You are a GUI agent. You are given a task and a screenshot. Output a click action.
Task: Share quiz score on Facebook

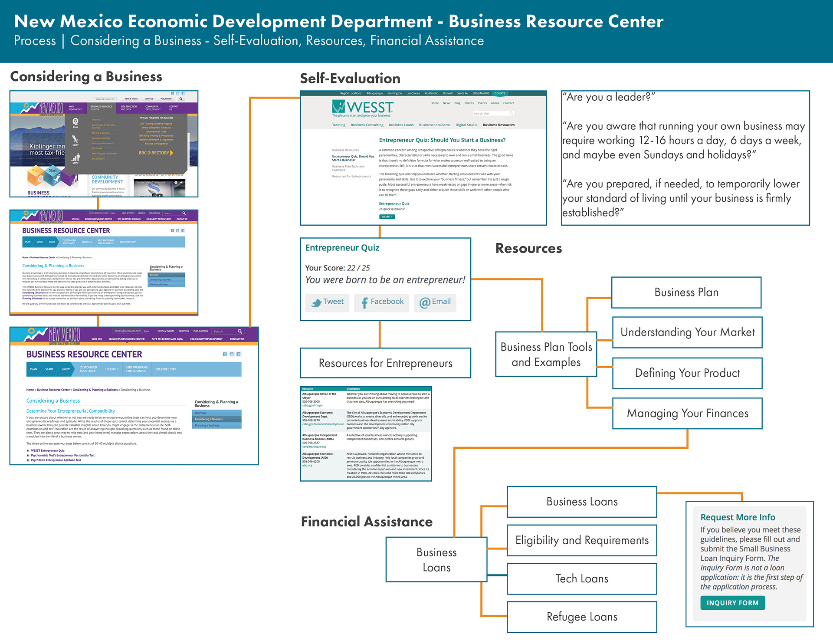381,302
